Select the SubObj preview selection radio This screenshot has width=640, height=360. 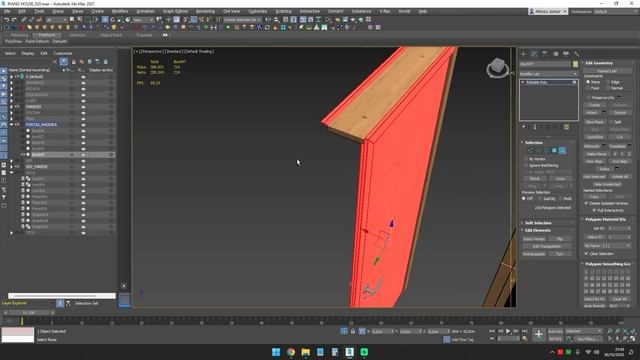[x=541, y=198]
